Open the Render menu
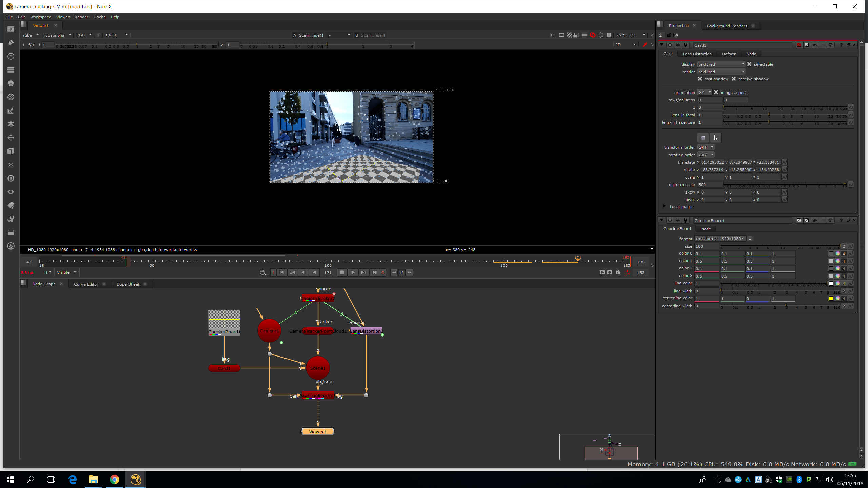Viewport: 868px width, 488px height. tap(81, 17)
